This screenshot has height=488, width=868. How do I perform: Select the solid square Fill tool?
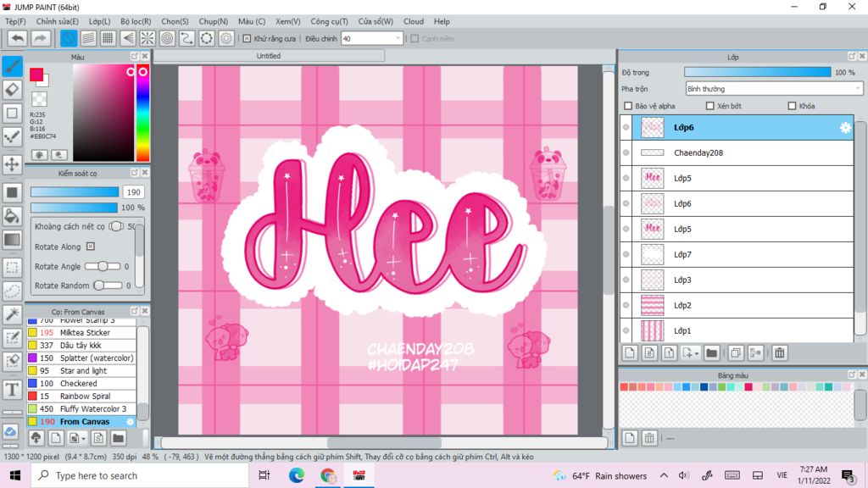pyautogui.click(x=12, y=192)
